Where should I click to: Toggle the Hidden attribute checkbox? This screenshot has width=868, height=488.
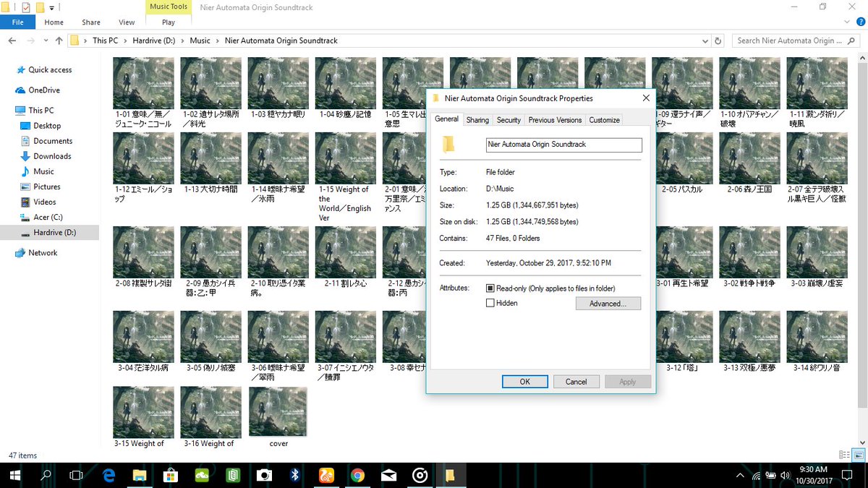490,303
